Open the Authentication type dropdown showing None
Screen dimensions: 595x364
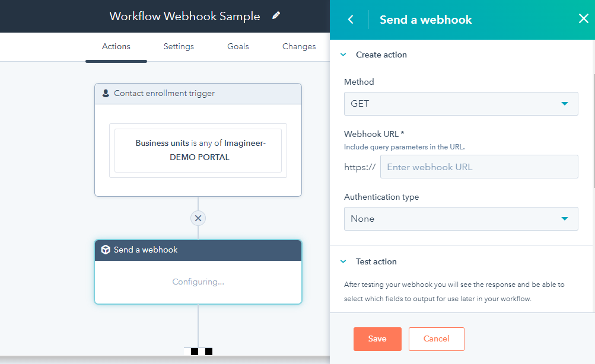coord(461,219)
